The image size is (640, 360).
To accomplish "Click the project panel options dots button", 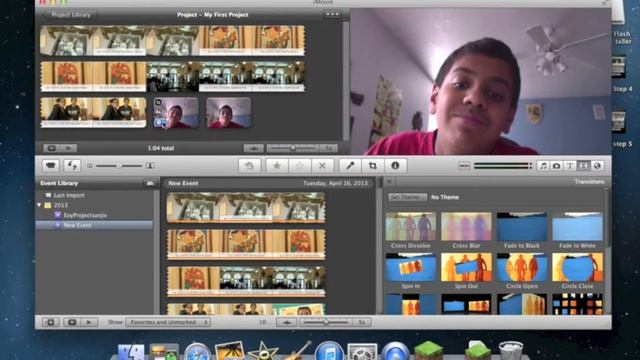I will pos(332,14).
